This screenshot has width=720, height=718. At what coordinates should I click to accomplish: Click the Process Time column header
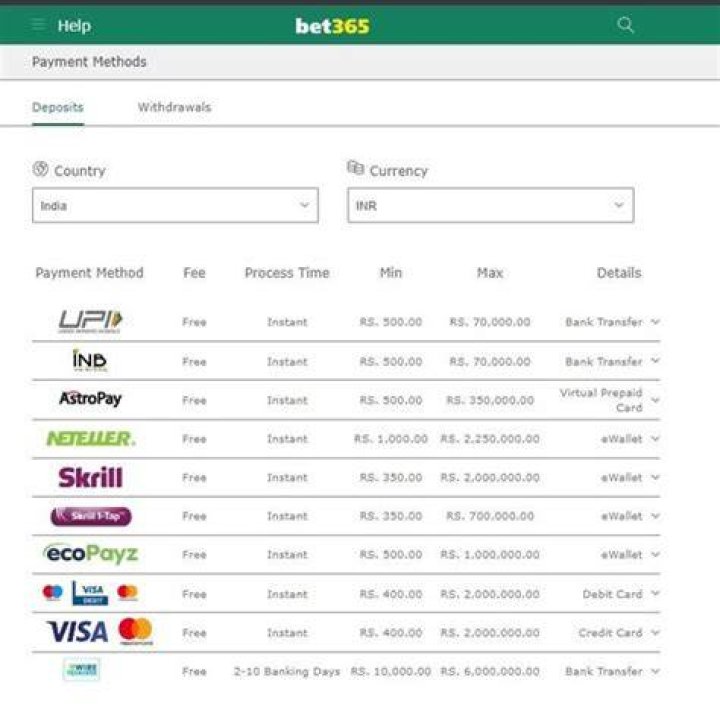pos(287,273)
